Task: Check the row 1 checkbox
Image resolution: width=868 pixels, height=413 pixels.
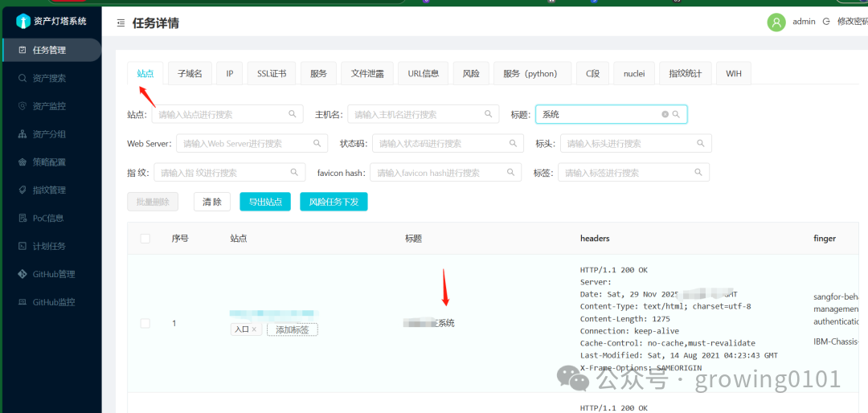Action: [x=145, y=323]
